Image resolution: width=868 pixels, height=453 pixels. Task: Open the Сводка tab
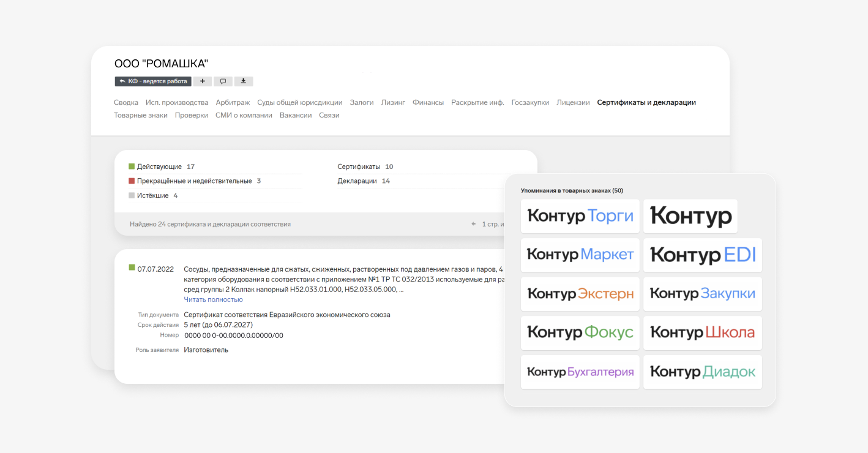[x=126, y=103]
